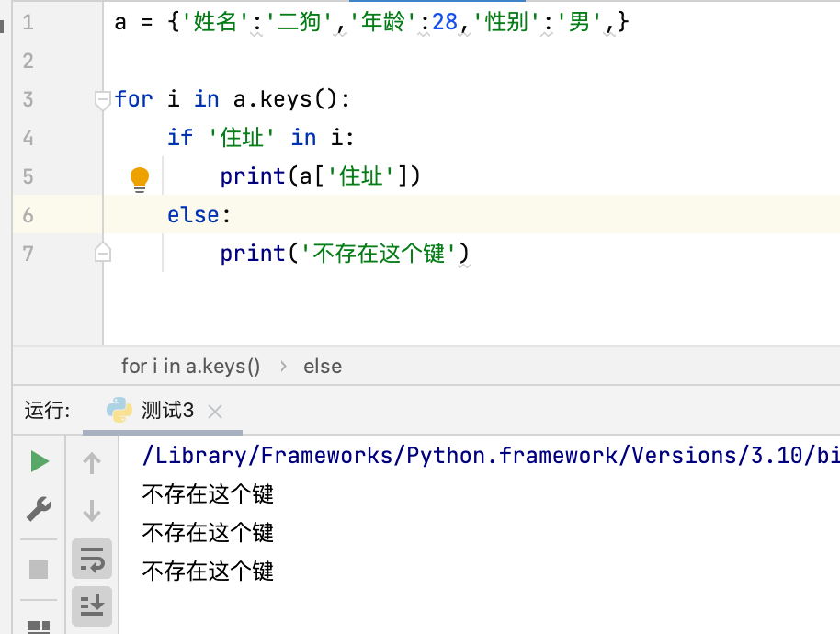
Task: Click the yellow lightbulb intention icon
Action: 140,179
